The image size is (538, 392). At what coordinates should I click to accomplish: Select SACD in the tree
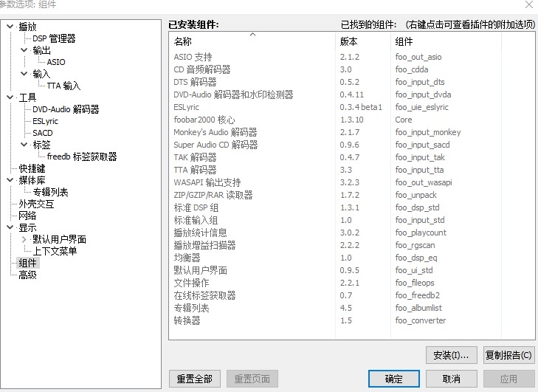[43, 133]
